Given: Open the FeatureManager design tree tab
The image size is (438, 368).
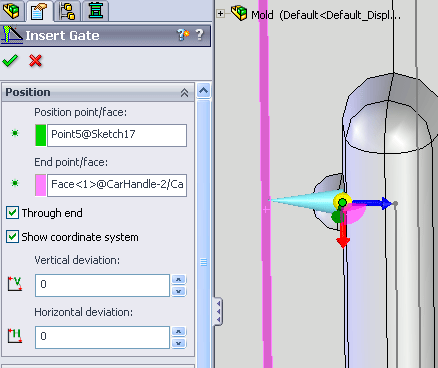Looking at the screenshot, I should pyautogui.click(x=12, y=10).
